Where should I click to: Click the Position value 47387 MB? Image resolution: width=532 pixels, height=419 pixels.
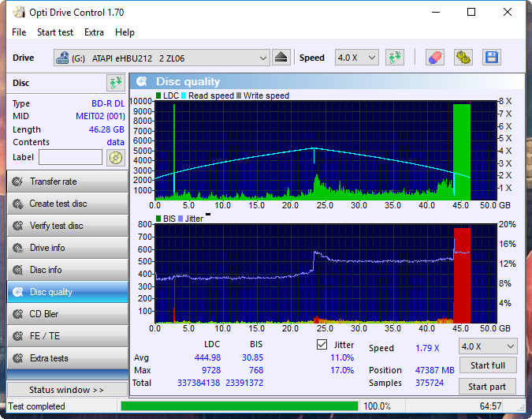(x=434, y=370)
